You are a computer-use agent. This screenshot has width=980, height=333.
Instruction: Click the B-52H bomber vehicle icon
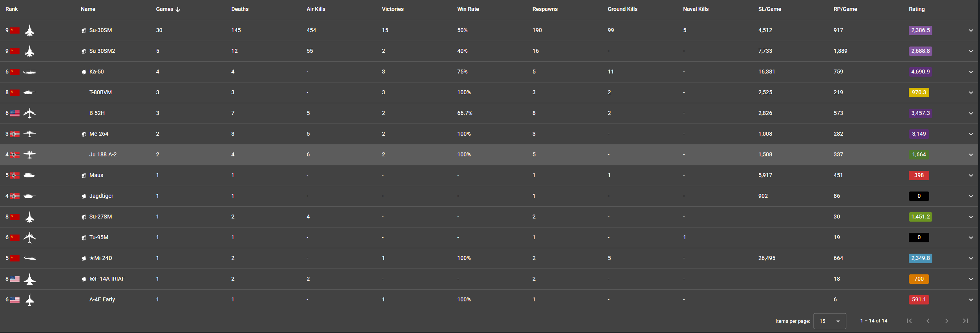click(x=30, y=113)
